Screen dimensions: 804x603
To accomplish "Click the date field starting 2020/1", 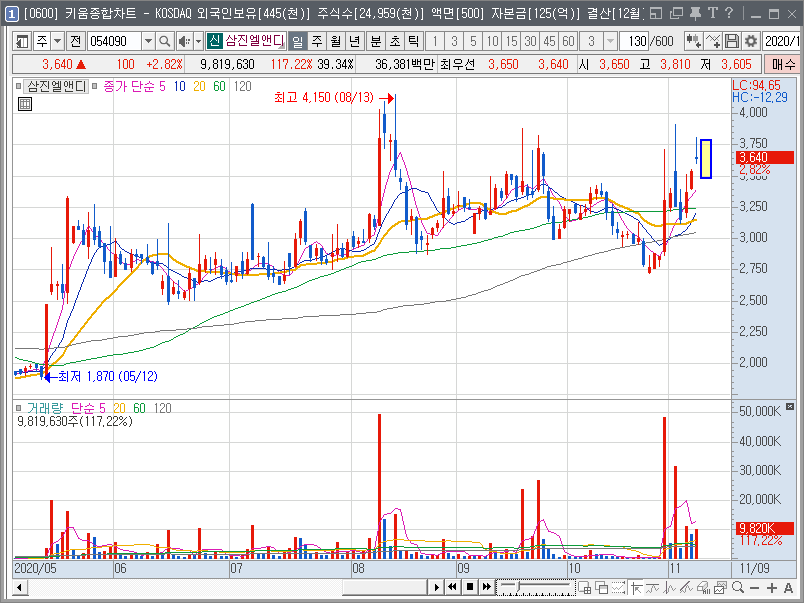I will [780, 41].
